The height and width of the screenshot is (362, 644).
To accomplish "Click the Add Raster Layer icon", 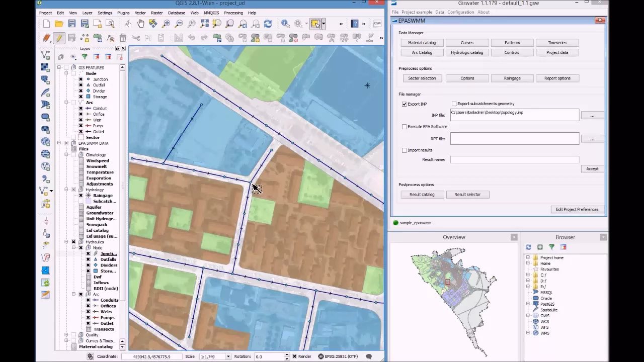I will (x=45, y=67).
